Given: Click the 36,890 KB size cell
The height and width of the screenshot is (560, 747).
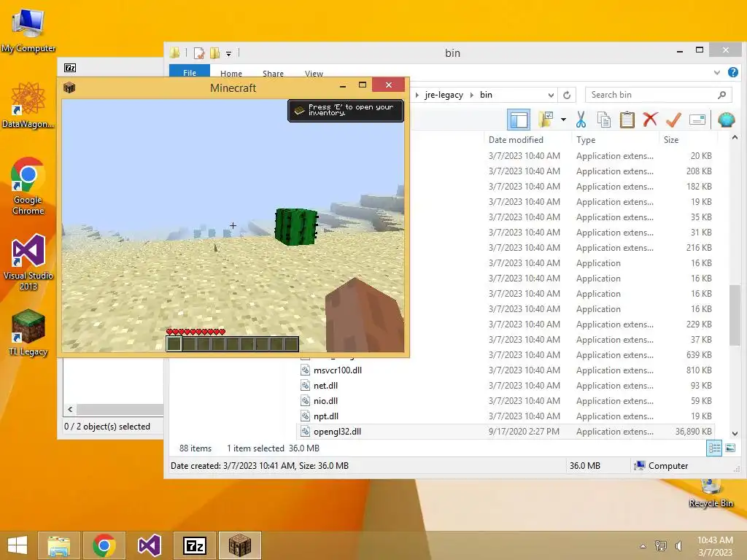Looking at the screenshot, I should point(693,432).
